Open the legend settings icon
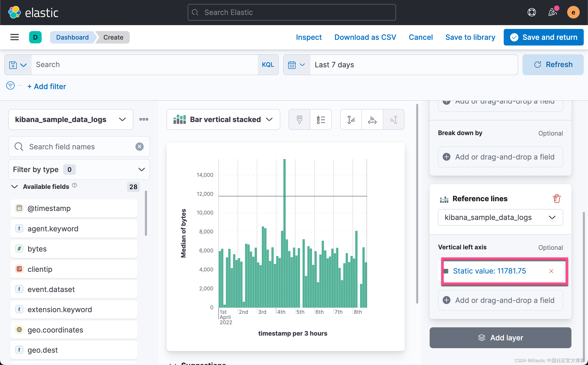This screenshot has width=588, height=365. 321,119
